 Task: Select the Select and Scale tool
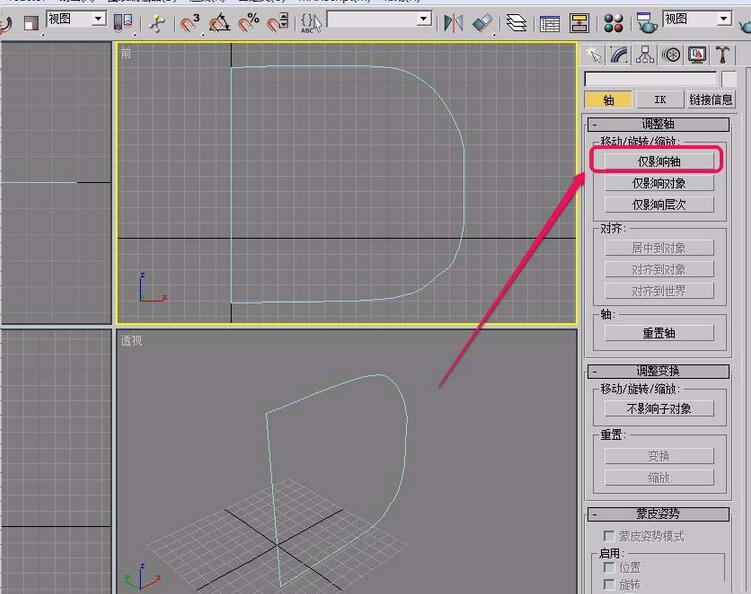point(31,23)
